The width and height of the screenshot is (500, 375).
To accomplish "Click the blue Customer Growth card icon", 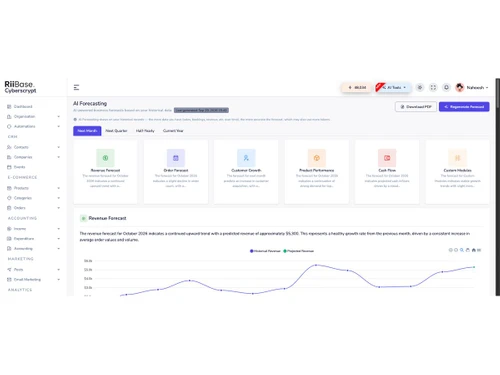I will pyautogui.click(x=246, y=158).
